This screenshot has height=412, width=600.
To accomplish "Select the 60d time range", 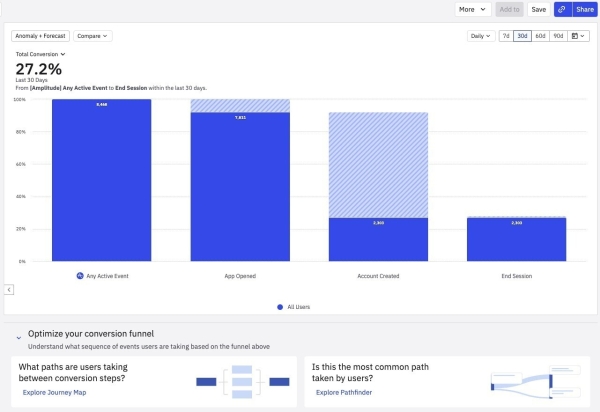I will click(540, 36).
